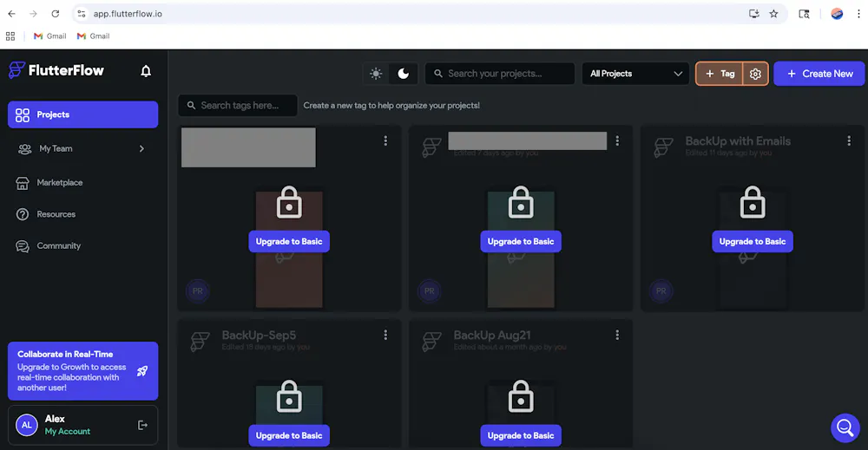Screen dimensions: 868x450
Task: Open the first Gmail bookmark
Action: [x=49, y=36]
